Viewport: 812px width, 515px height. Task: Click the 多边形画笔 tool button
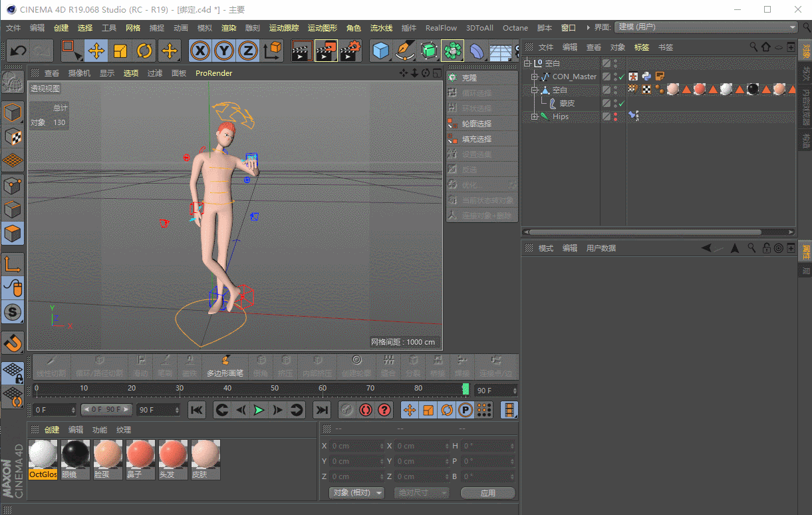(225, 367)
